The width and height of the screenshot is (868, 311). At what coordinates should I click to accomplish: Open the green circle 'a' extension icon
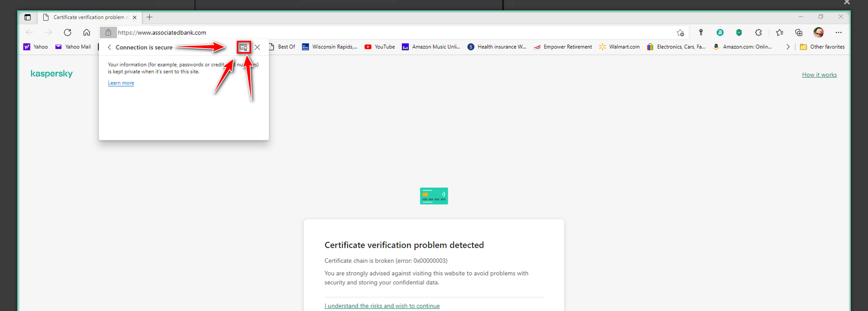click(720, 32)
